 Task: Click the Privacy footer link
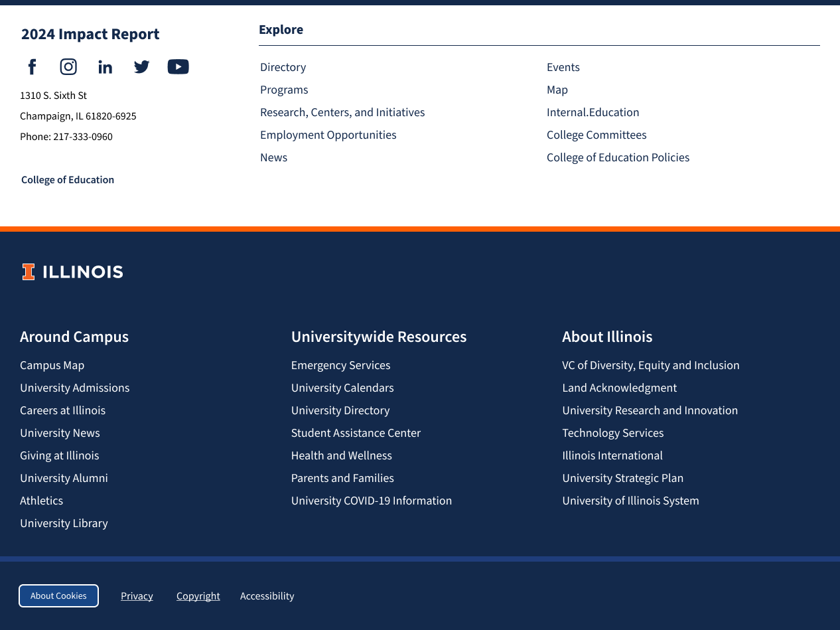pyautogui.click(x=137, y=596)
